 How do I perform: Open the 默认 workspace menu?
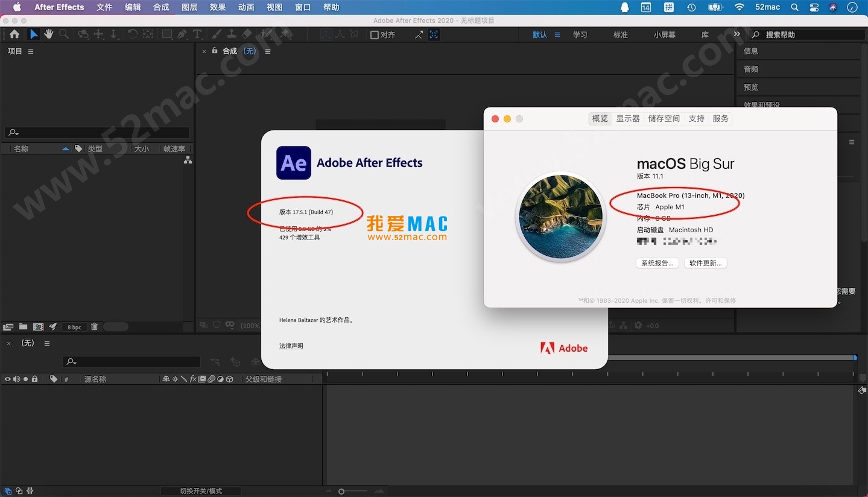(557, 35)
